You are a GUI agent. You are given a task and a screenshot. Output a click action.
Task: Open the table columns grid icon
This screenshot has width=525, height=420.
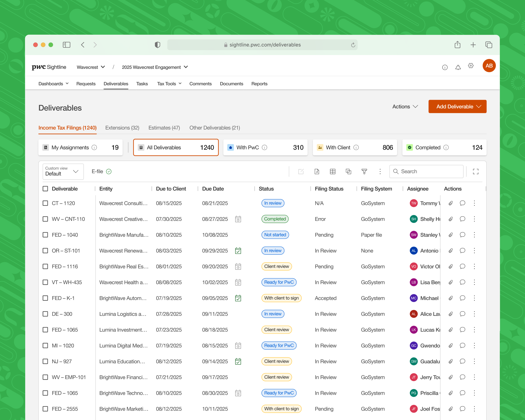pyautogui.click(x=333, y=171)
